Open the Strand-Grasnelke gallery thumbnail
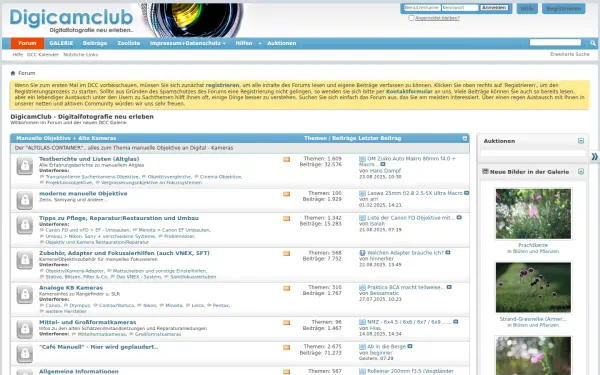The height and width of the screenshot is (375, 600). click(x=533, y=287)
